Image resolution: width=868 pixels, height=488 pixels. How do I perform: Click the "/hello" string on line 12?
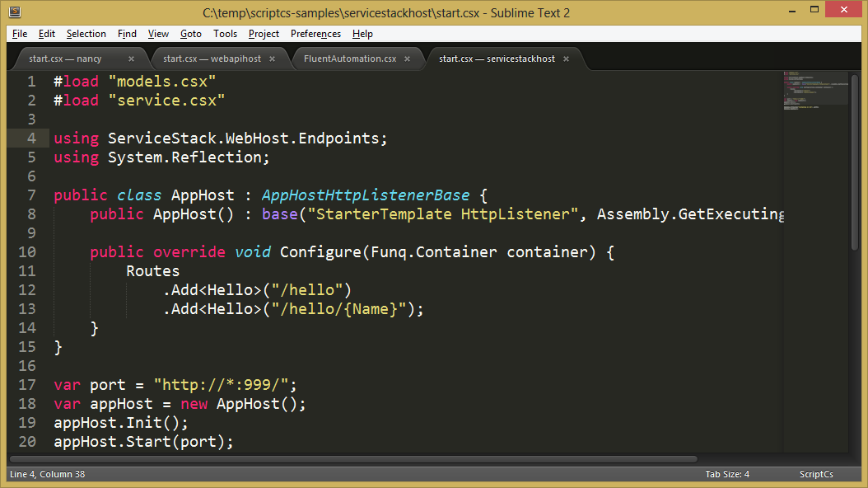pyautogui.click(x=306, y=290)
